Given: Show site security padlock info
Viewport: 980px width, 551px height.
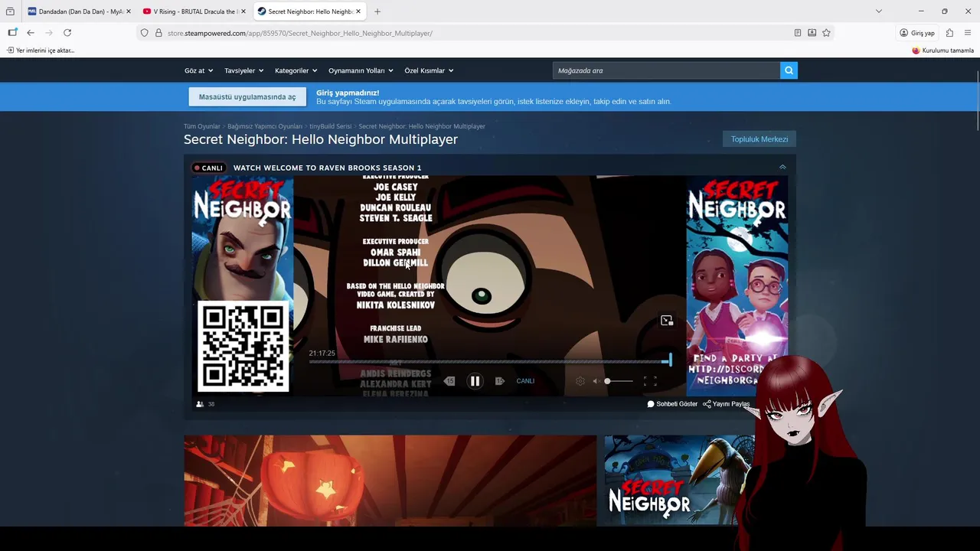Looking at the screenshot, I should click(x=158, y=33).
